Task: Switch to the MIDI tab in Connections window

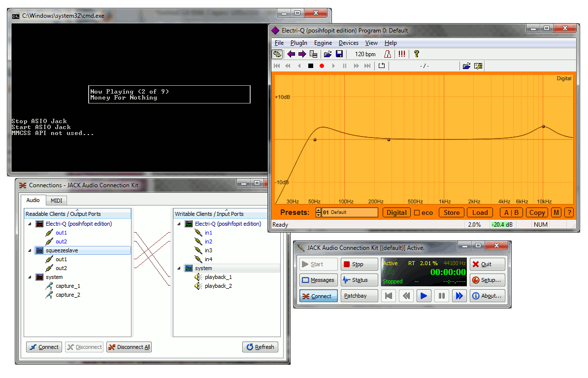Action: tap(57, 201)
